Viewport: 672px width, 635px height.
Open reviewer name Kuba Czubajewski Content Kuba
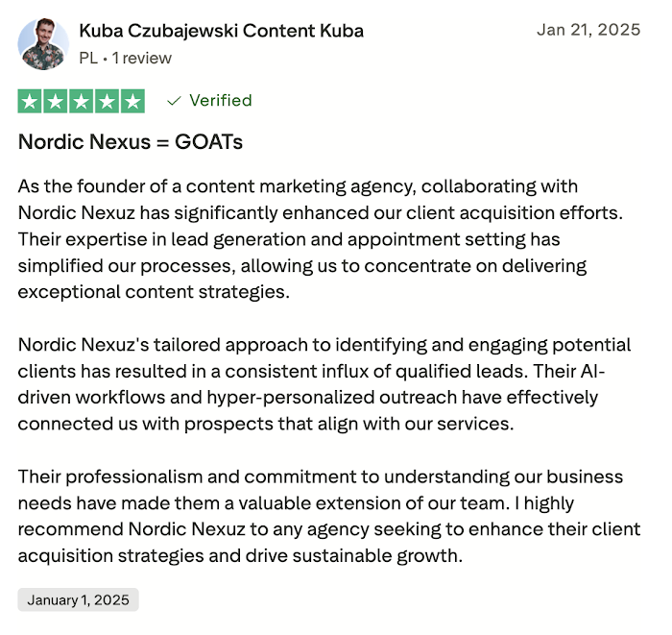pos(221,32)
